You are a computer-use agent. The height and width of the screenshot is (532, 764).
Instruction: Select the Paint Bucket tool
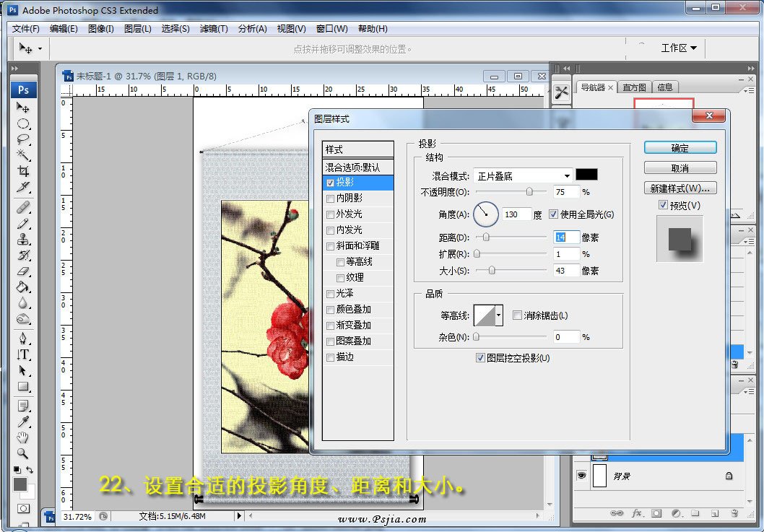(x=23, y=287)
